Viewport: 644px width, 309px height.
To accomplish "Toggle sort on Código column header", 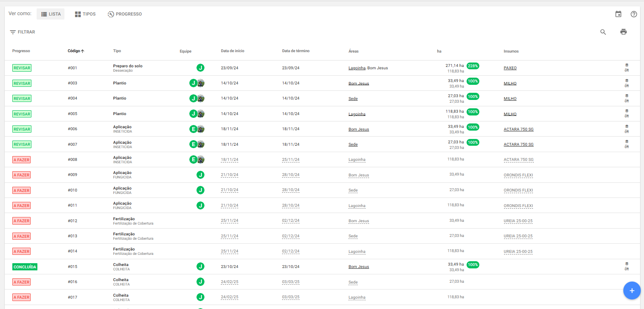I will (76, 51).
